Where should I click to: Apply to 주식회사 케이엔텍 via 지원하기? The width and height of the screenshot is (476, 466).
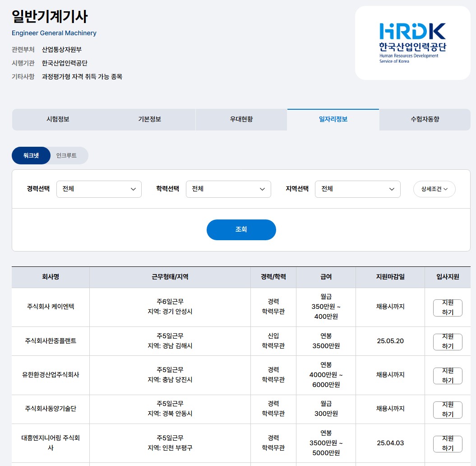[447, 308]
